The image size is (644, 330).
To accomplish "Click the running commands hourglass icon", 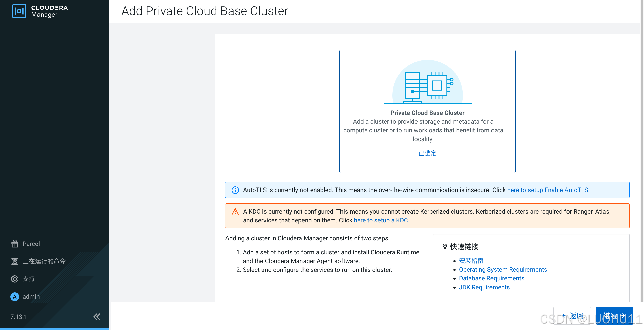I will coord(15,261).
